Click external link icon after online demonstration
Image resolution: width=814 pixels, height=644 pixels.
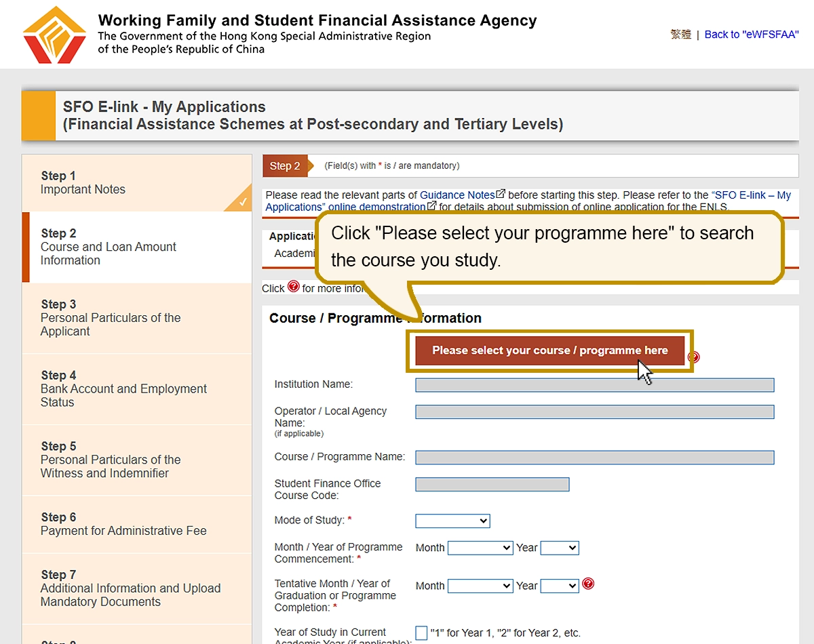pos(431,206)
